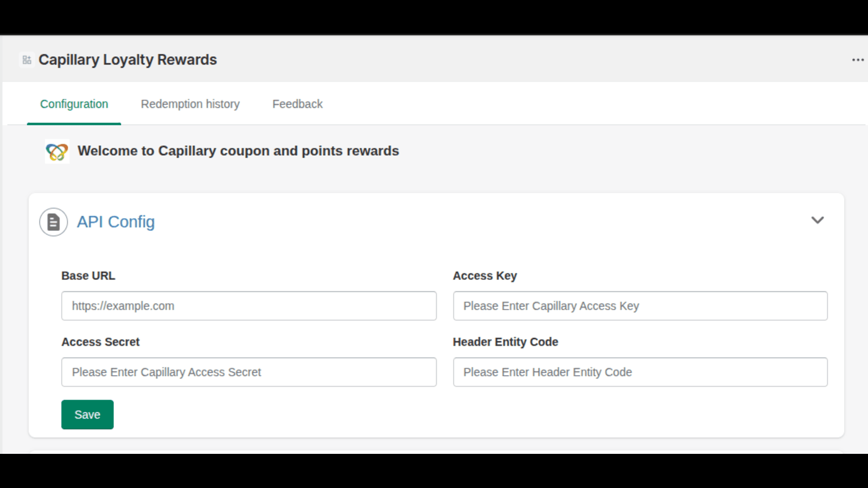This screenshot has width=868, height=488.
Task: Click the page icon inside the circular badge
Action: 53,222
